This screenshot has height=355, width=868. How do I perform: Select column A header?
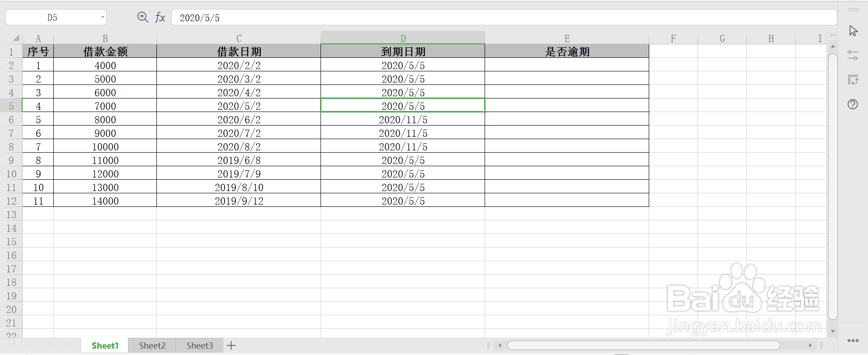point(38,38)
